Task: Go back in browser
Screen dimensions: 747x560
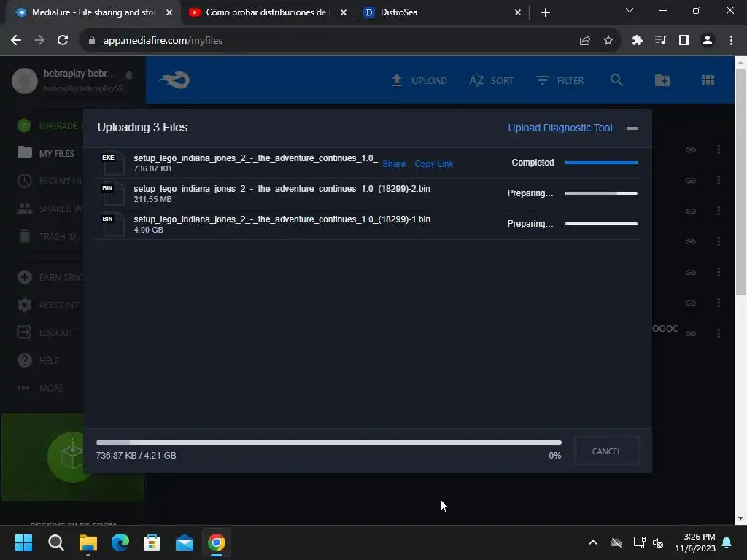Action: 16,41
